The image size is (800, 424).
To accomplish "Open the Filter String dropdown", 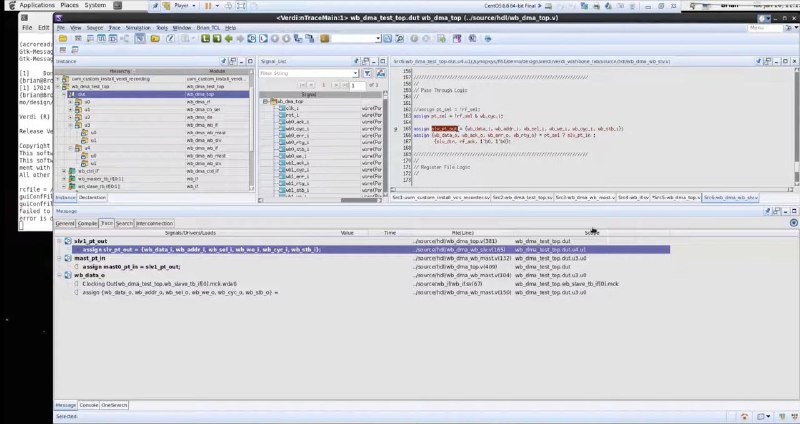I will (x=355, y=73).
